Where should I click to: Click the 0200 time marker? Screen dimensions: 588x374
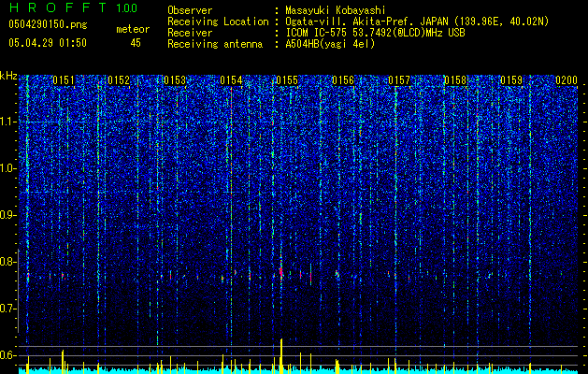click(566, 80)
